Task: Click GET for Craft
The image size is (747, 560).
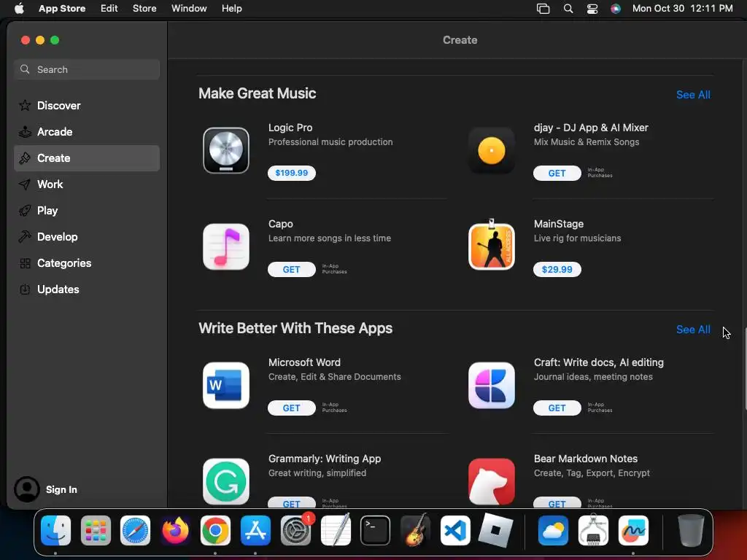Action: pyautogui.click(x=557, y=408)
